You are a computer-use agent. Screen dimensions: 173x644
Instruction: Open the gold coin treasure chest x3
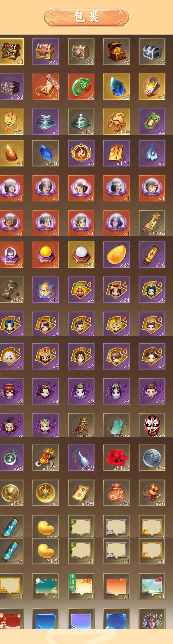[x=116, y=51]
